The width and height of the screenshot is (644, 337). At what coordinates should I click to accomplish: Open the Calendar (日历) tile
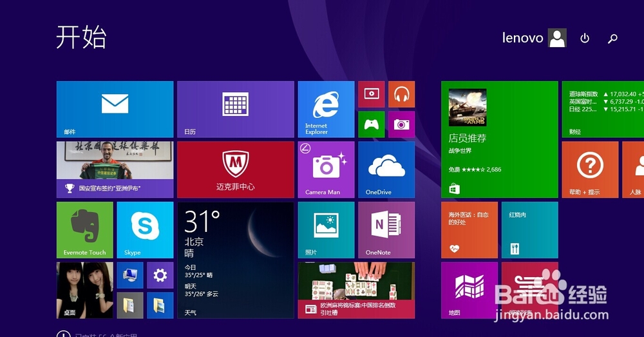(x=236, y=110)
